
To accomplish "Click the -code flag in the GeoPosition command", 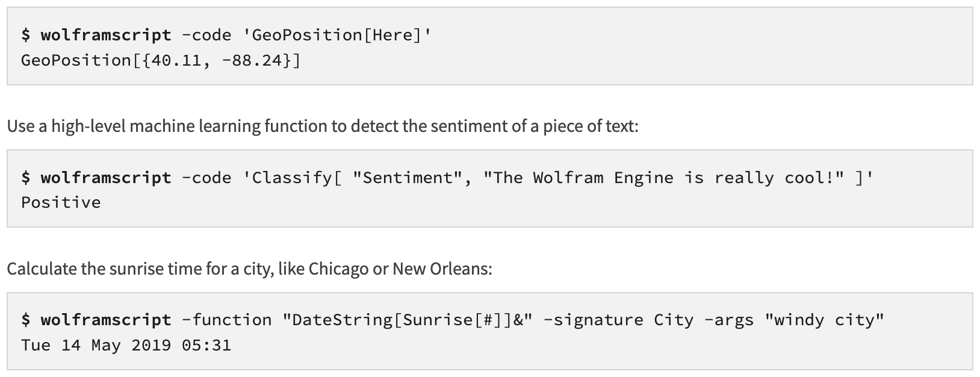I will coord(206,35).
